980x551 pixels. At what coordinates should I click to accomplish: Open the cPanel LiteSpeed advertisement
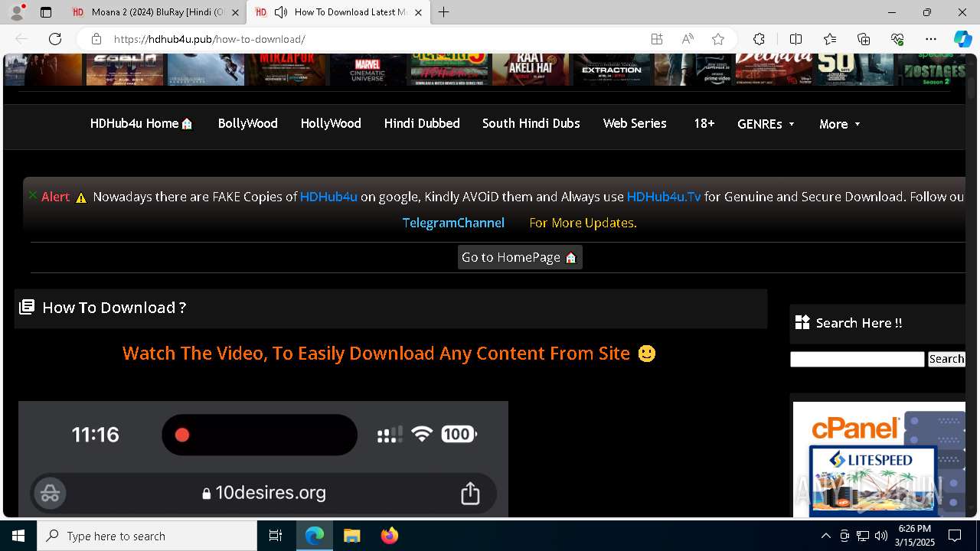point(879,459)
